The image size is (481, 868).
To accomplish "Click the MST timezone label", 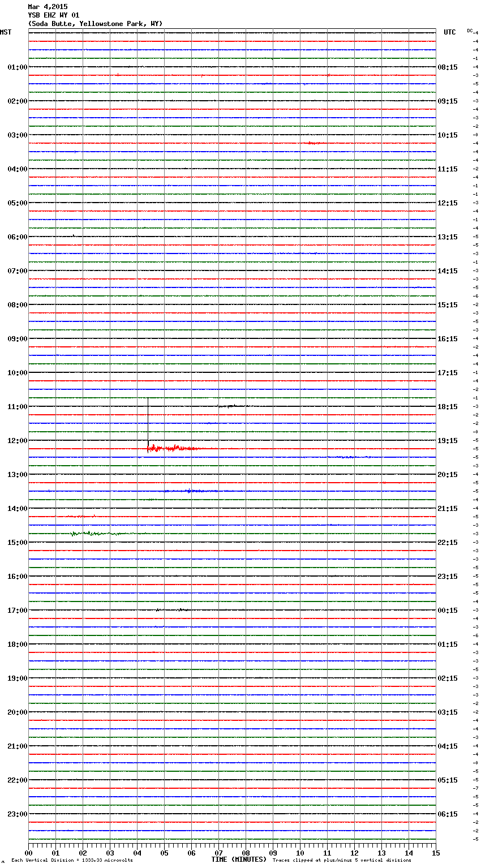I will (x=6, y=32).
